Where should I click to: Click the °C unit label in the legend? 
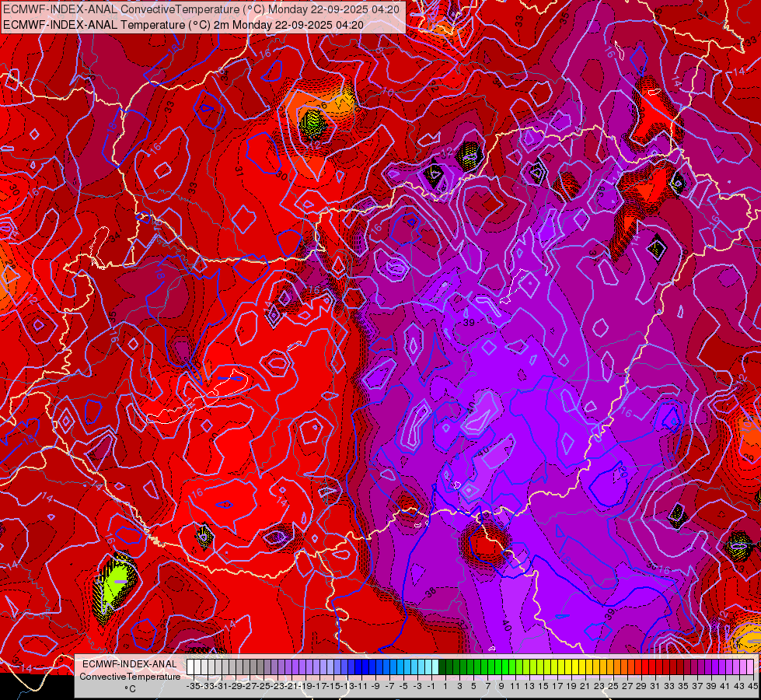(130, 689)
